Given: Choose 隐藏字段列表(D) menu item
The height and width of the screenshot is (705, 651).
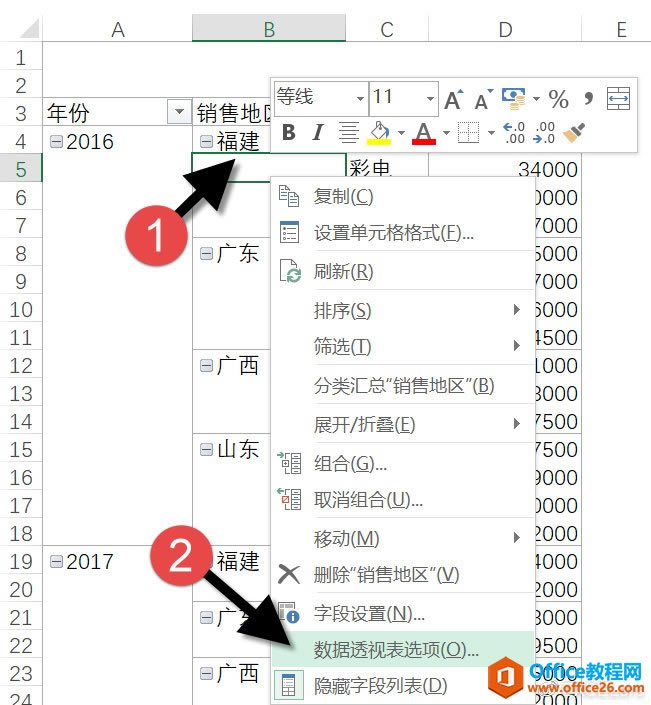Looking at the screenshot, I should (x=403, y=686).
